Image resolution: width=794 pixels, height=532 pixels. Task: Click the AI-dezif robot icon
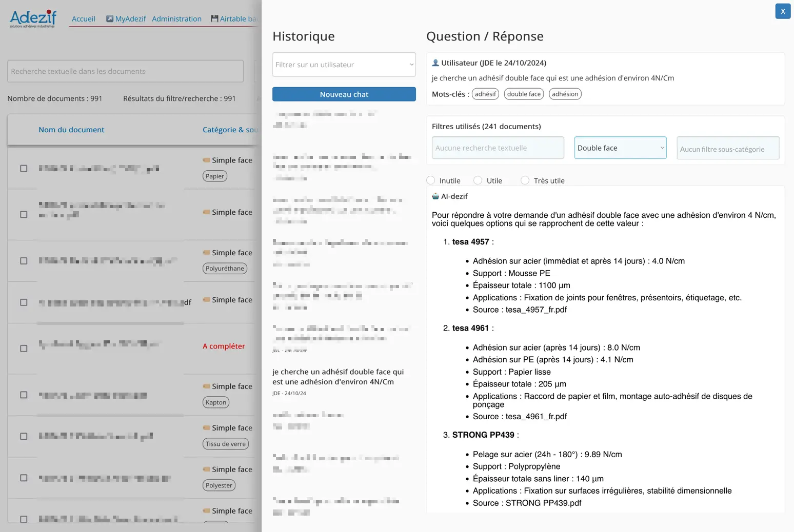point(435,196)
